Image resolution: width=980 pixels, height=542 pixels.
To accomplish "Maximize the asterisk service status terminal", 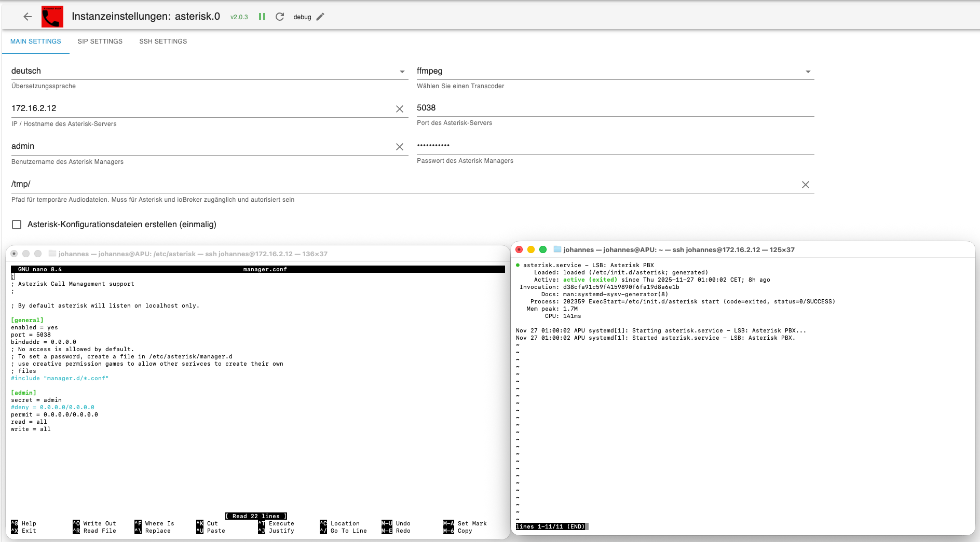I will [543, 249].
